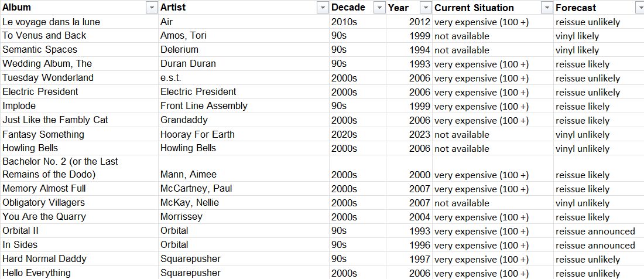Click the 'Le voyage dans la lune' cell

coord(79,22)
